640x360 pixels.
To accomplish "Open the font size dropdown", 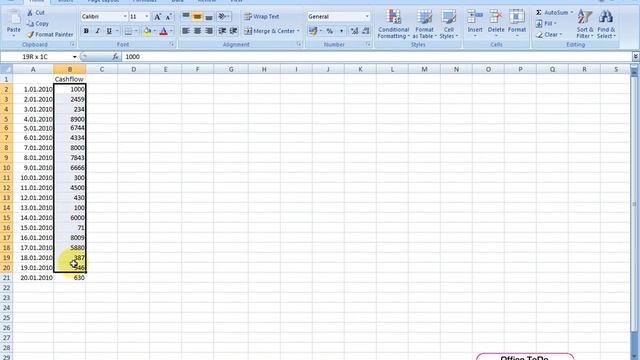I will [147, 16].
